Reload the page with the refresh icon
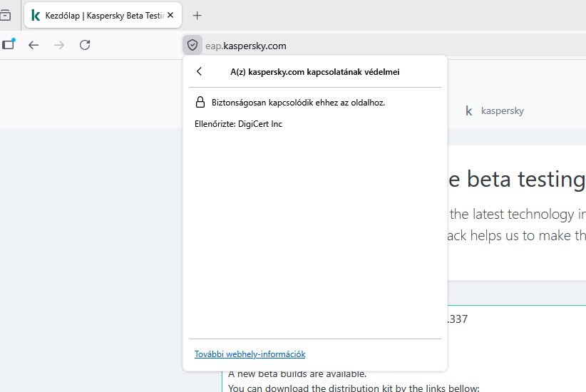The height and width of the screenshot is (392, 586). click(x=85, y=45)
